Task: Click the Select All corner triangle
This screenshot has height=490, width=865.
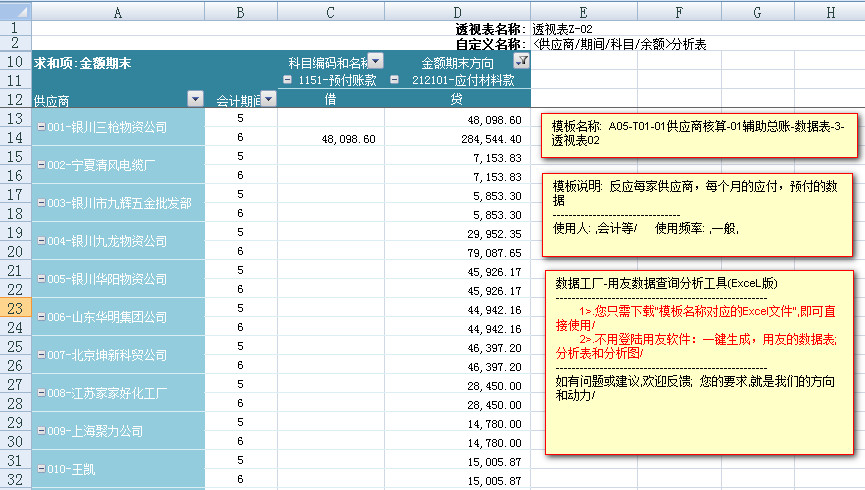Action: 15,11
